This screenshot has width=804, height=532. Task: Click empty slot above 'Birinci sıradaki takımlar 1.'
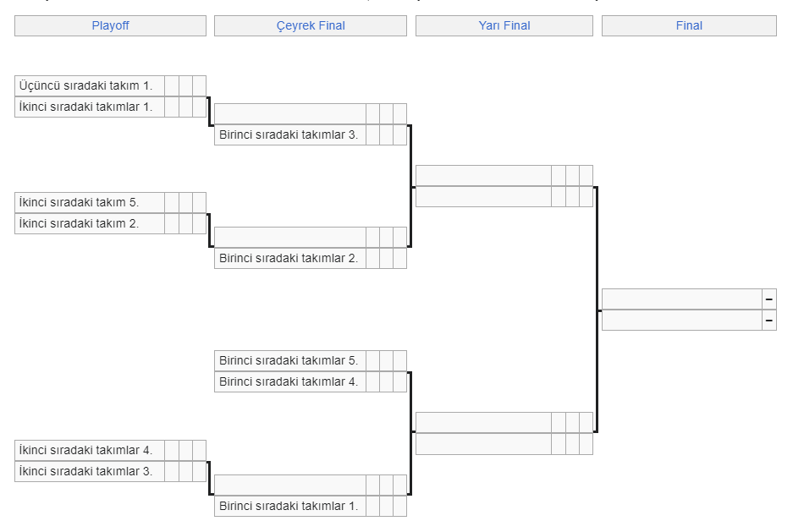(x=290, y=485)
